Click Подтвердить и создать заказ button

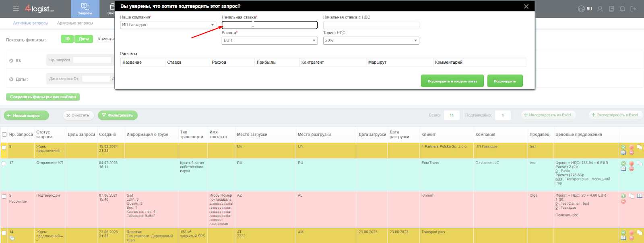point(452,81)
